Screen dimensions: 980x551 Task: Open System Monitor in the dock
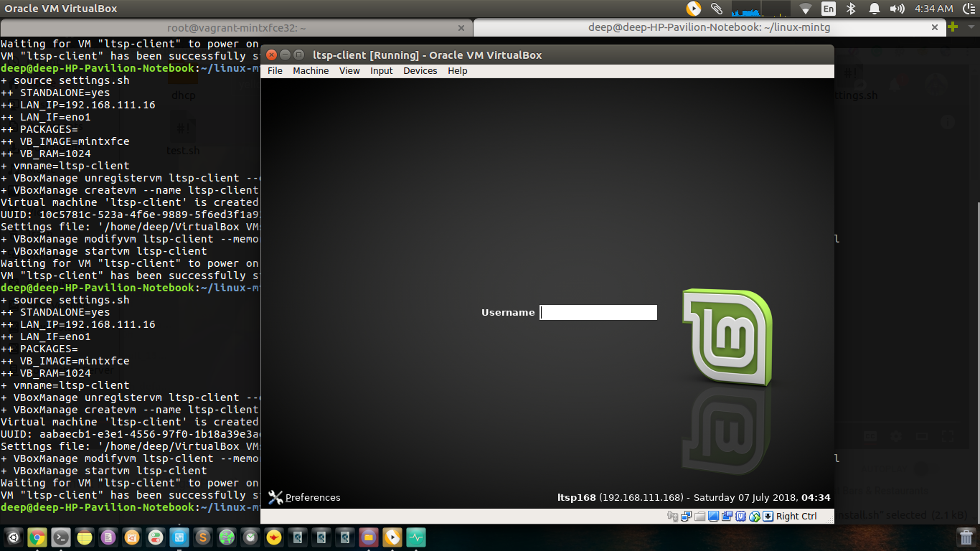tap(416, 537)
